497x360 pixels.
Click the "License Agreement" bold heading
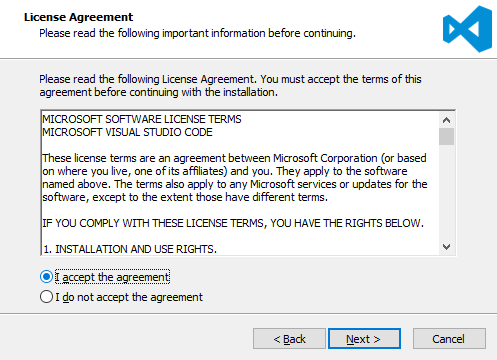click(x=78, y=17)
